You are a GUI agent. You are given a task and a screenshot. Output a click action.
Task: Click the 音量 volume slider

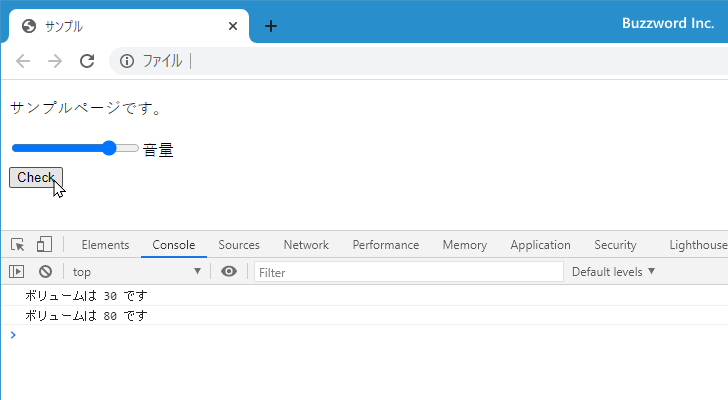click(75, 148)
